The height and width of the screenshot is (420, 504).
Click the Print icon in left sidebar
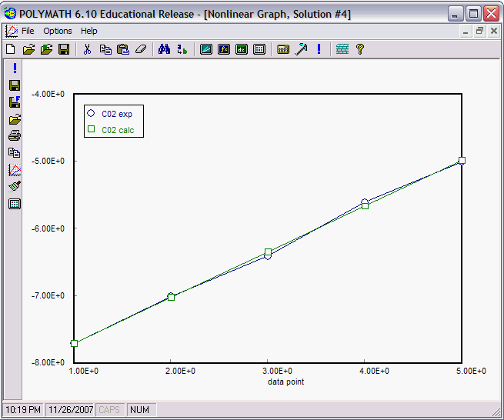pos(14,135)
